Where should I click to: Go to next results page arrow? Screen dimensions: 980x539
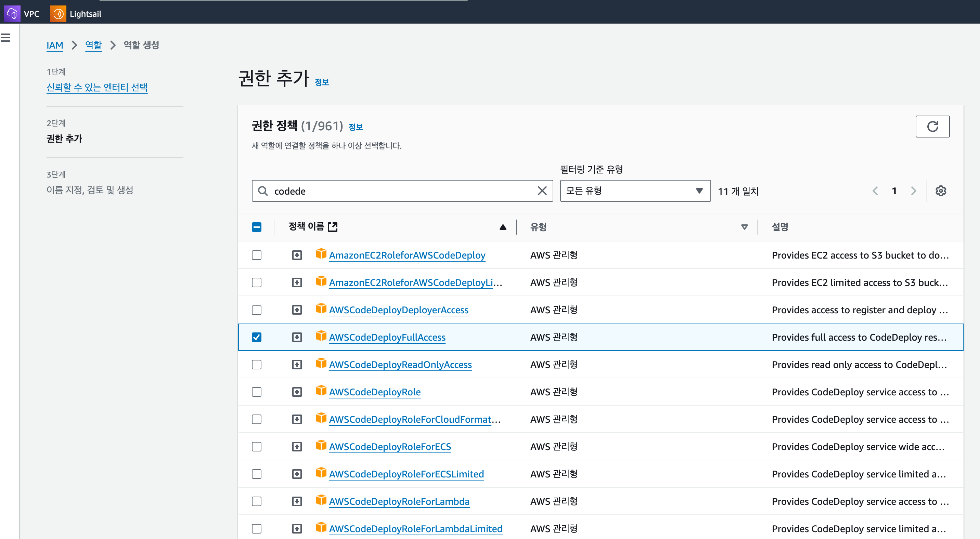coord(913,191)
